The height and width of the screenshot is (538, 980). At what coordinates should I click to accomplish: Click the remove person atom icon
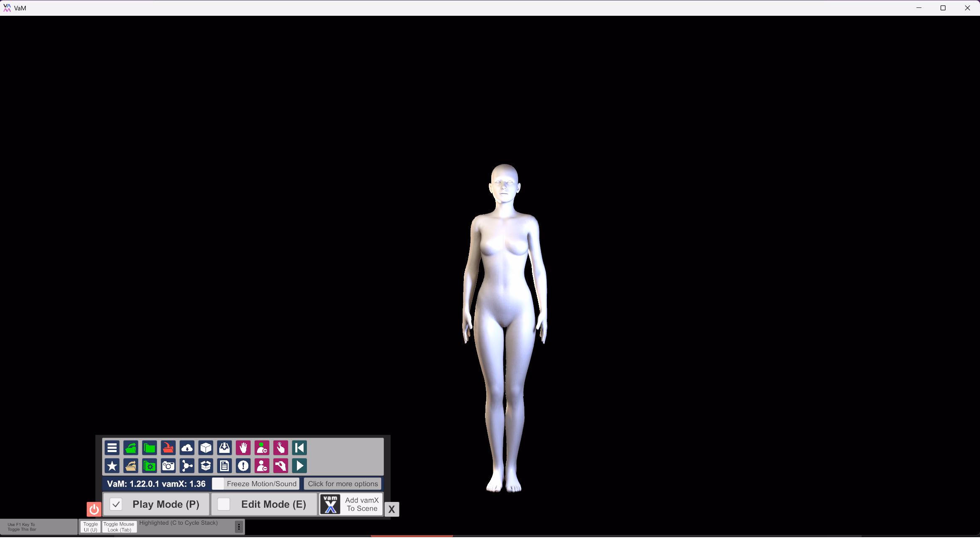click(x=262, y=466)
